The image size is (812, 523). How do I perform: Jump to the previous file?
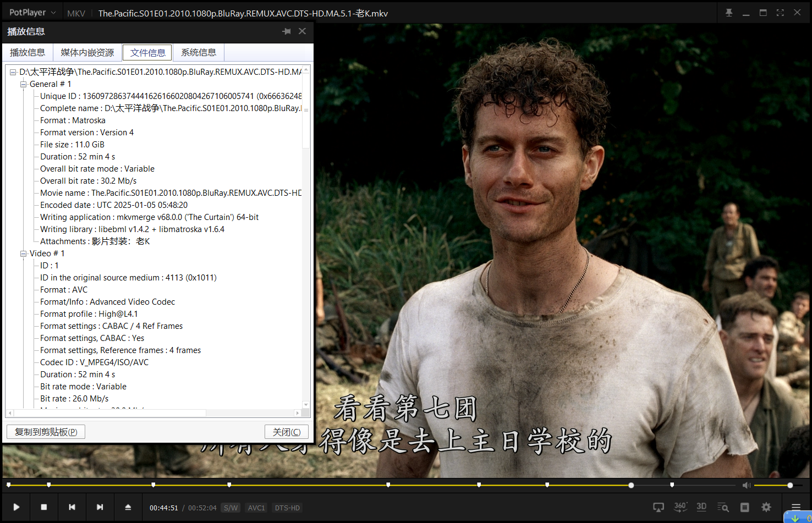point(72,507)
